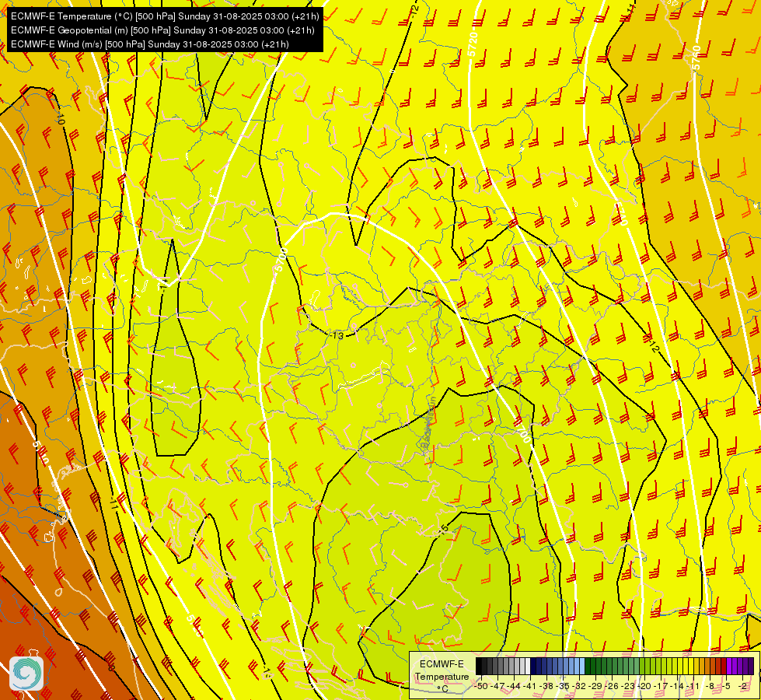The height and width of the screenshot is (700, 761).
Task: Click the -32 legend value
Action: click(579, 686)
